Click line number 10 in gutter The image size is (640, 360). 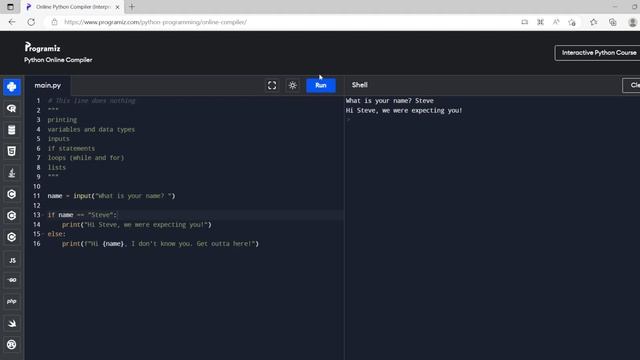[37, 187]
